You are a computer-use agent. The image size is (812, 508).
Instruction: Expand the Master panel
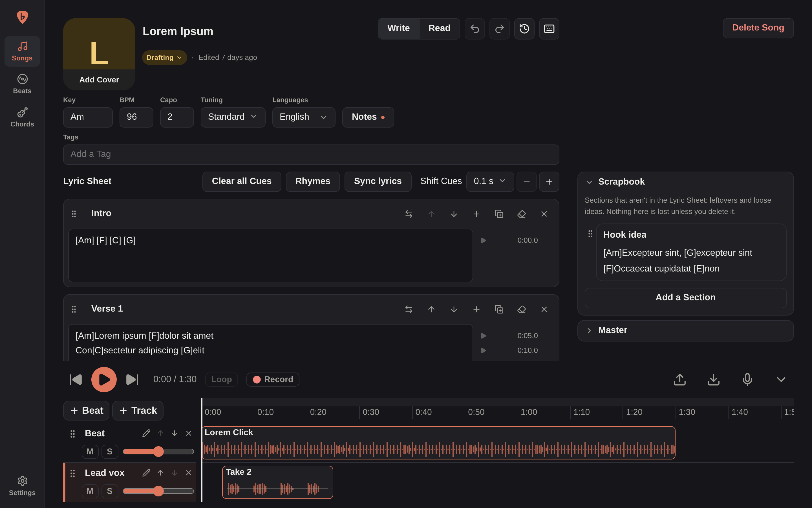pos(589,330)
